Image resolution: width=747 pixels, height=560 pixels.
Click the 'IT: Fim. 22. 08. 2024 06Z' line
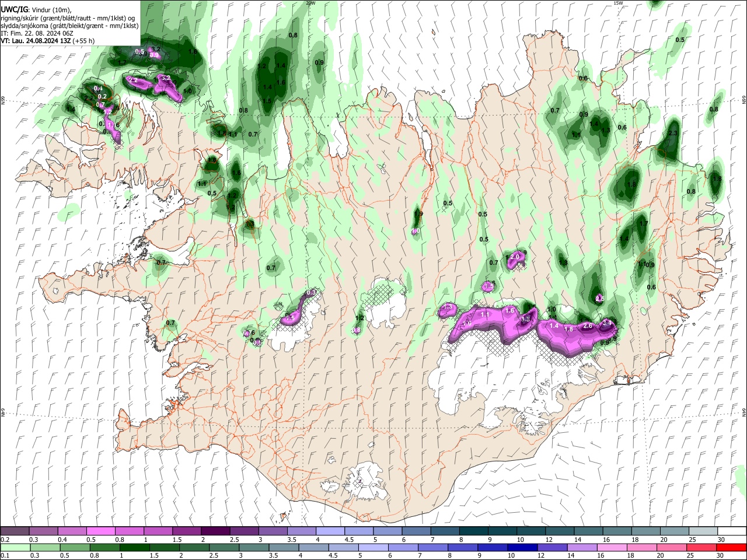coord(37,33)
